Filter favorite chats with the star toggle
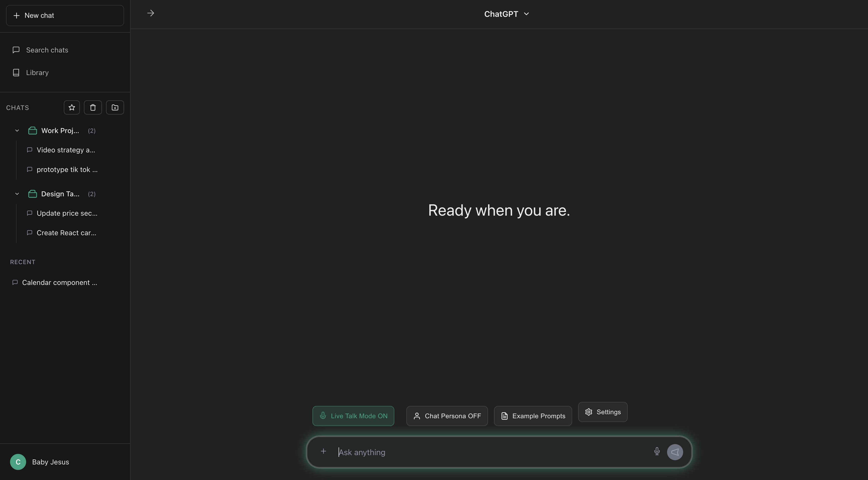This screenshot has height=480, width=868. click(x=71, y=107)
